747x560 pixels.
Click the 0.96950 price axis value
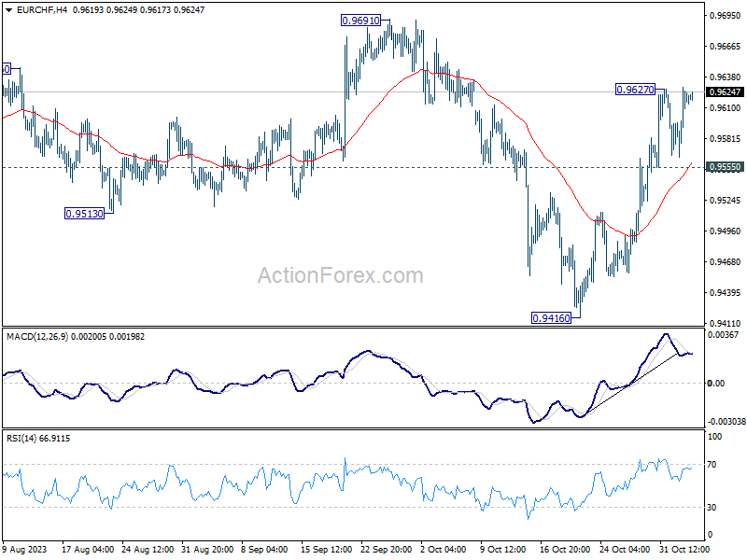(x=726, y=16)
